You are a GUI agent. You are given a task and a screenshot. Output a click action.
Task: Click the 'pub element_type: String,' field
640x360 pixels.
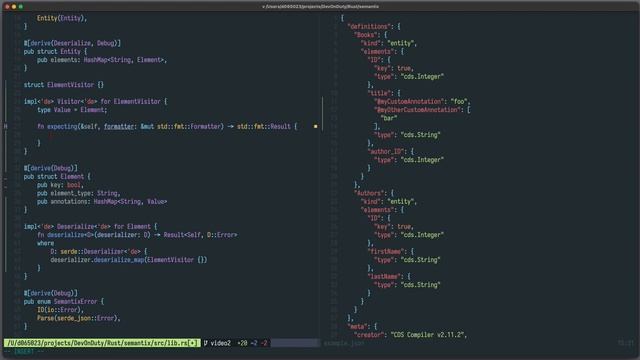point(78,193)
